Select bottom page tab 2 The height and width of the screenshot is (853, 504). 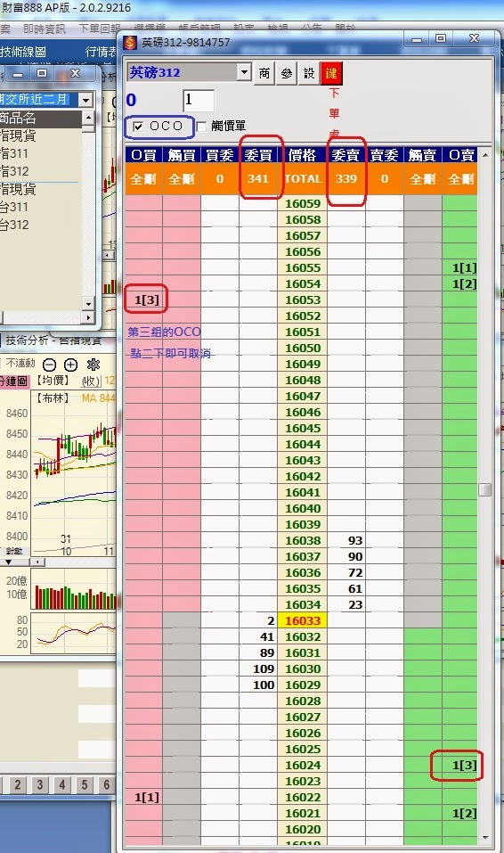tap(18, 784)
